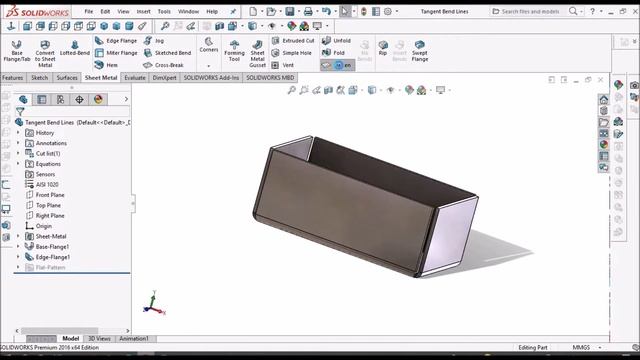This screenshot has width=640, height=360.
Task: Open the Options dropdown arrow
Action: pyautogui.click(x=397, y=11)
